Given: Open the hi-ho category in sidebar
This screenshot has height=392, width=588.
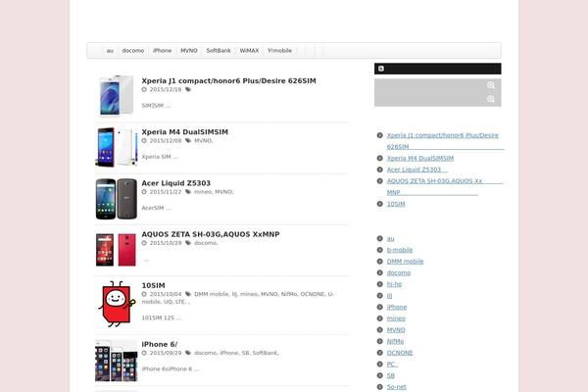Looking at the screenshot, I should tap(394, 284).
